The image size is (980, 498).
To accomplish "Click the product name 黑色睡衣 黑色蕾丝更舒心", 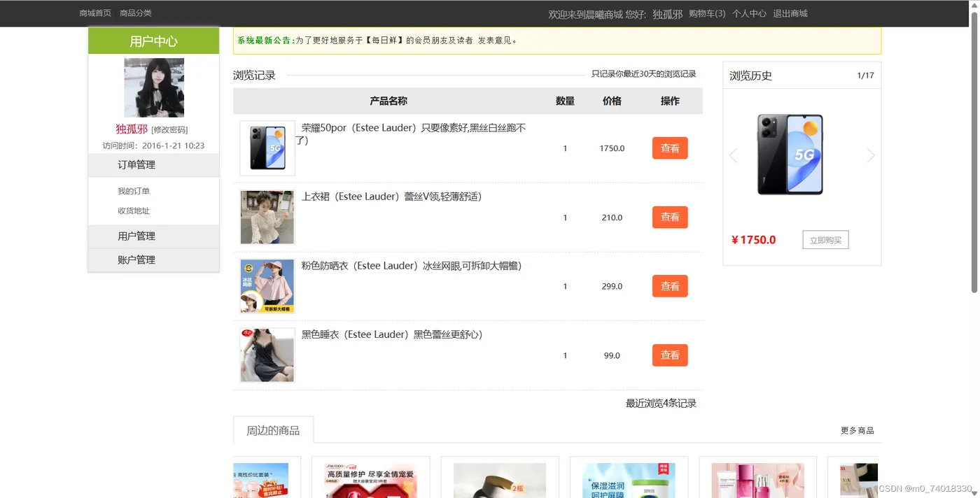I will pyautogui.click(x=392, y=334).
